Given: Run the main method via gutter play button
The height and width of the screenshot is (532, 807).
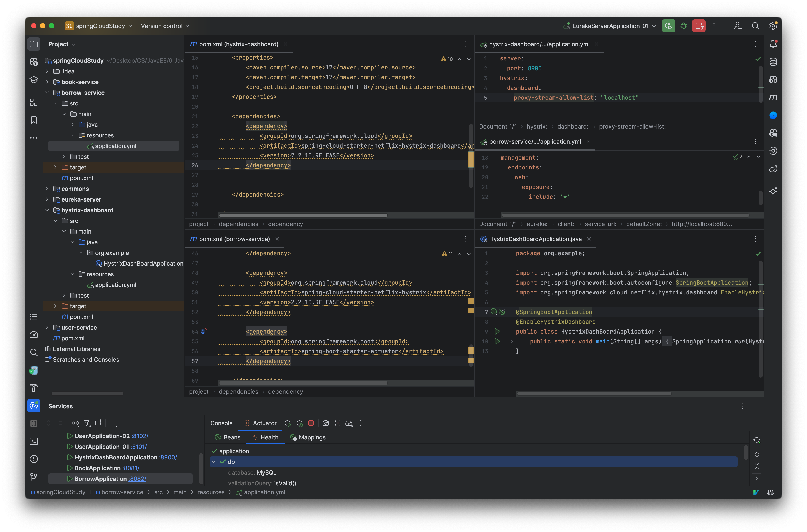Looking at the screenshot, I should [498, 341].
